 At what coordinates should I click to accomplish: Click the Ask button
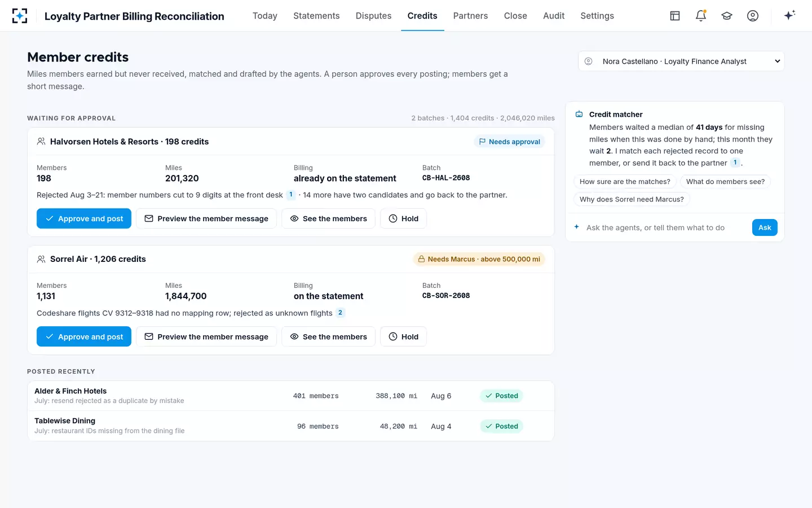point(765,227)
